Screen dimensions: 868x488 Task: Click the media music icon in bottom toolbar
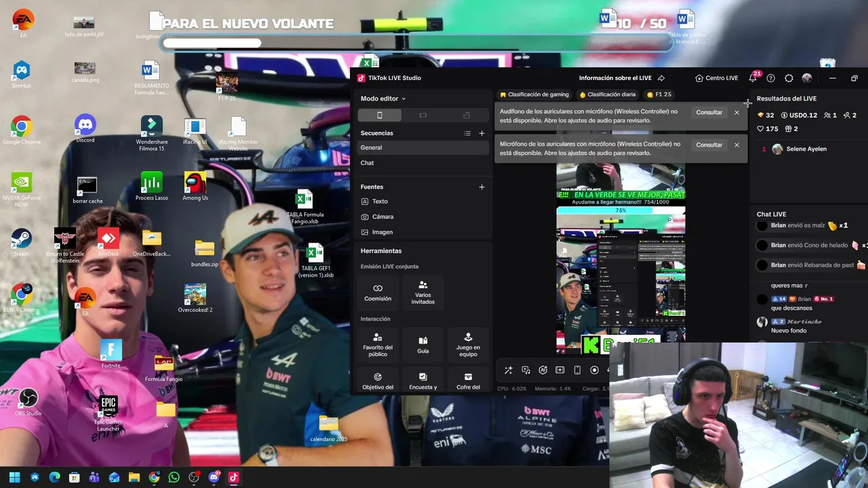pos(526,370)
